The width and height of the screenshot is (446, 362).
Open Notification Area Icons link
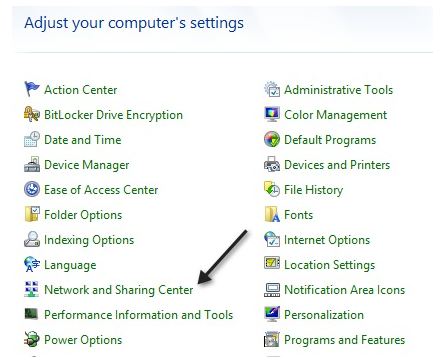coord(345,290)
